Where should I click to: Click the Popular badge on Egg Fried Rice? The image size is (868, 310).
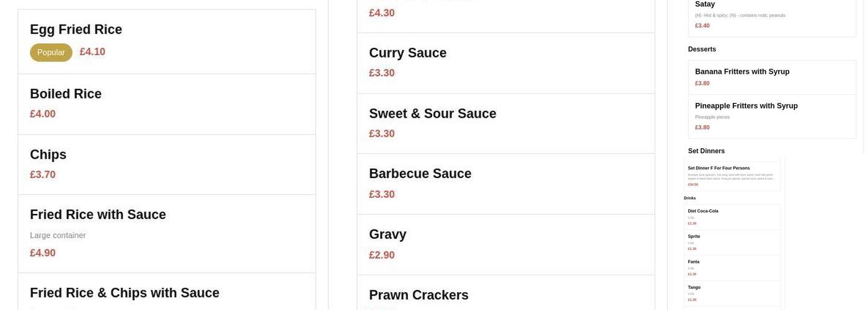pos(51,53)
